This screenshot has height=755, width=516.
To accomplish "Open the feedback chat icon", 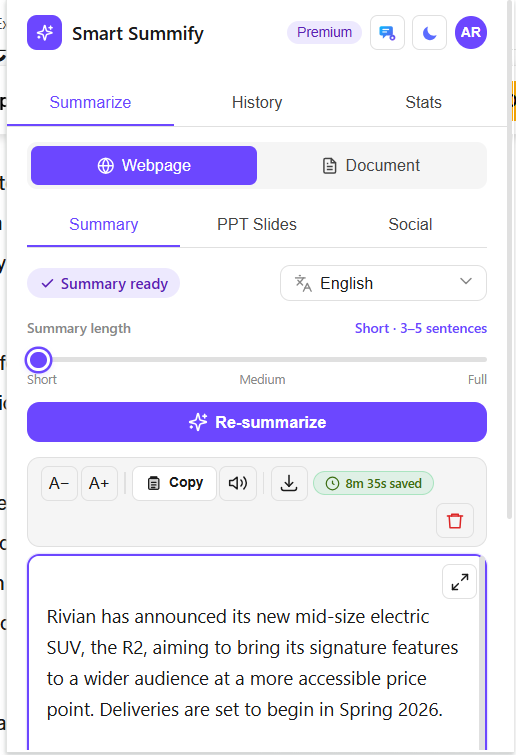I will (x=387, y=33).
